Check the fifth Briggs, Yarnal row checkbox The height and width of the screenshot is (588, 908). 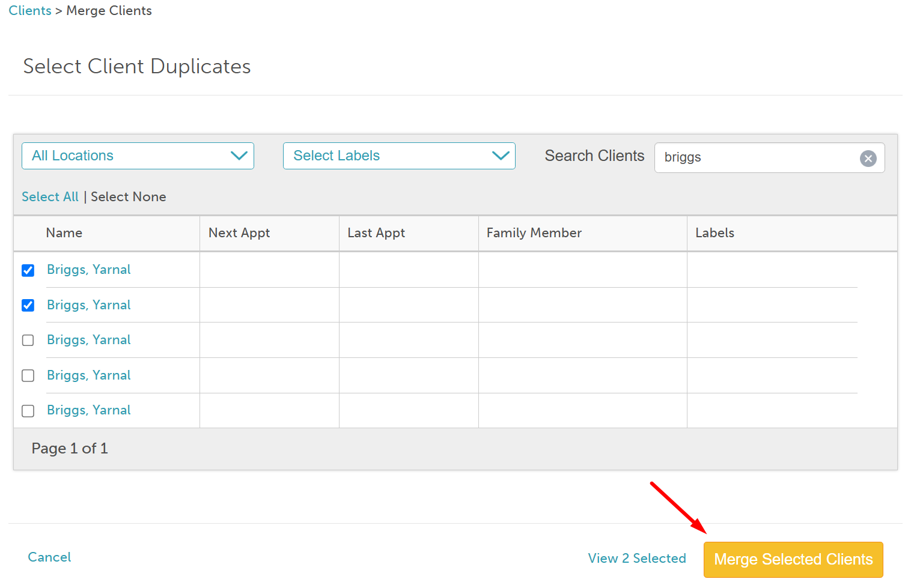(28, 411)
